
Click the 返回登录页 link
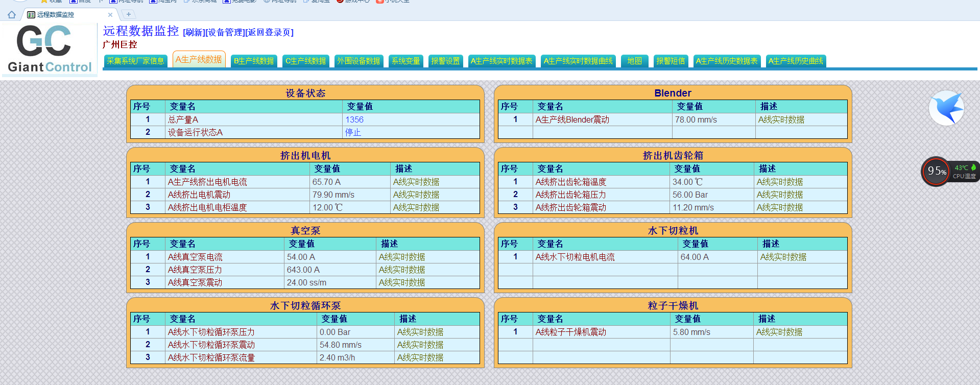269,33
